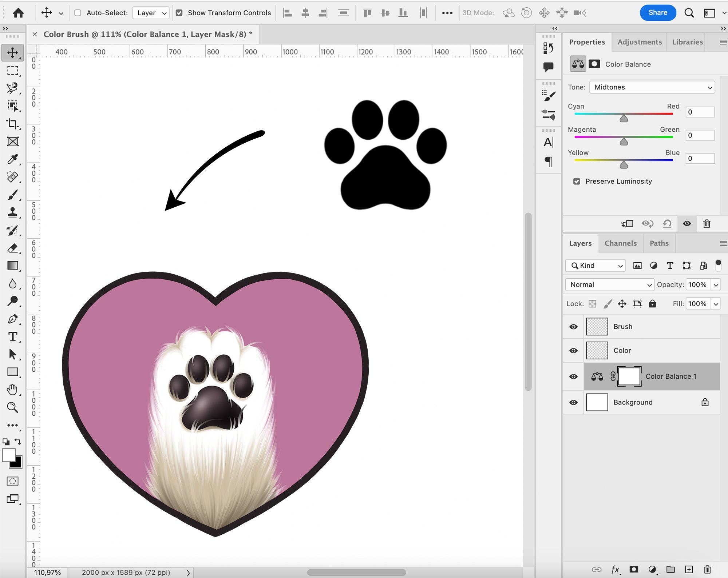Open the Tone dropdown set to Midtones
Image resolution: width=728 pixels, height=578 pixels.
tap(652, 87)
